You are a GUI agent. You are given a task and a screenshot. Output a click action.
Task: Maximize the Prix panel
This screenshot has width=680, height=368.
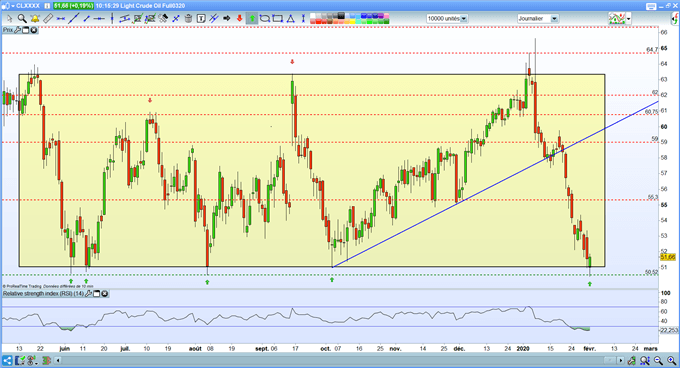[26, 30]
